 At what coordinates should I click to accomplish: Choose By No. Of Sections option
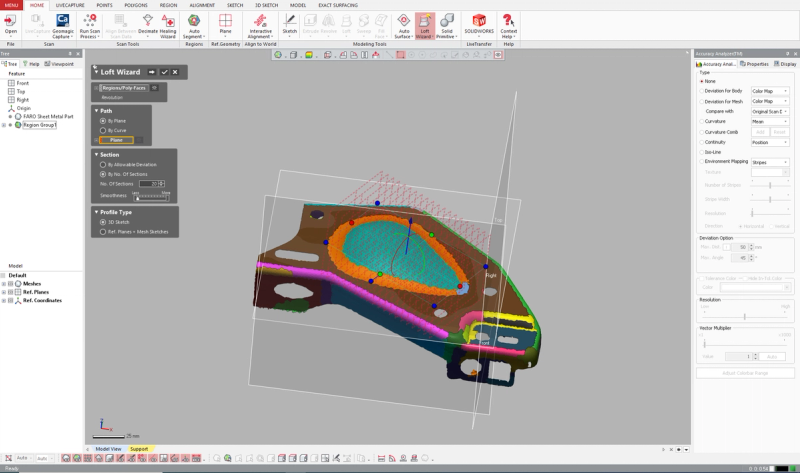pos(103,175)
